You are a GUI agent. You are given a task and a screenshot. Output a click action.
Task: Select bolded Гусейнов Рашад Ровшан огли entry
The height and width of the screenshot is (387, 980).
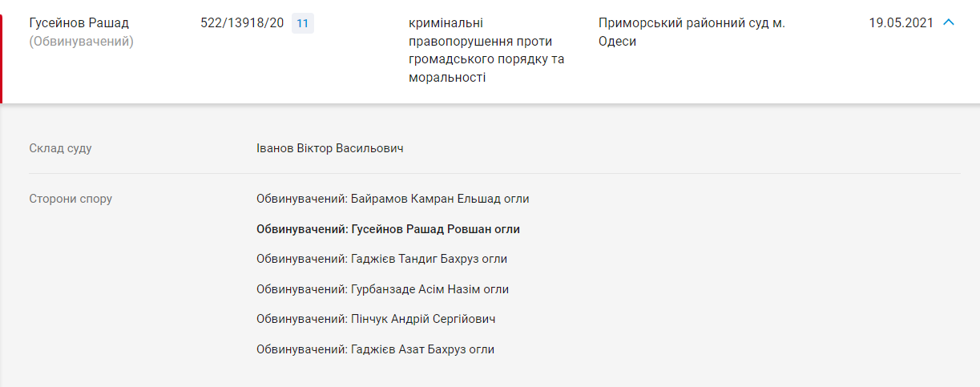pos(388,229)
